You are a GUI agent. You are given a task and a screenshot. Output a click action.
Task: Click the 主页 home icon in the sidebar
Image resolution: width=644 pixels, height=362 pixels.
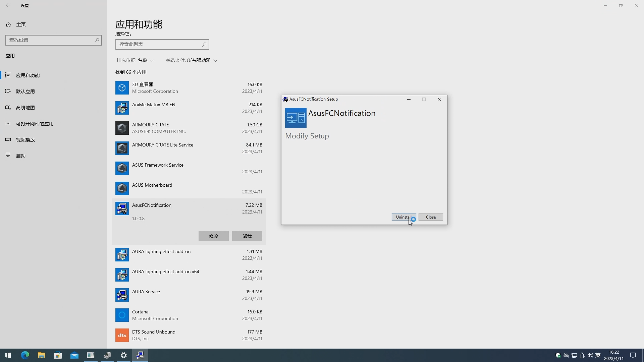[x=8, y=24]
